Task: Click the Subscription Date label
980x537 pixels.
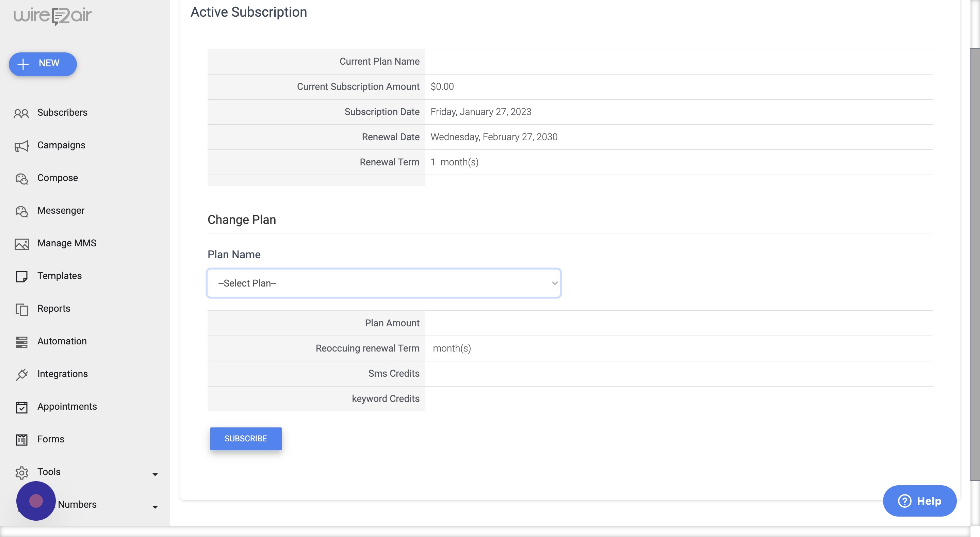Action: coord(382,112)
